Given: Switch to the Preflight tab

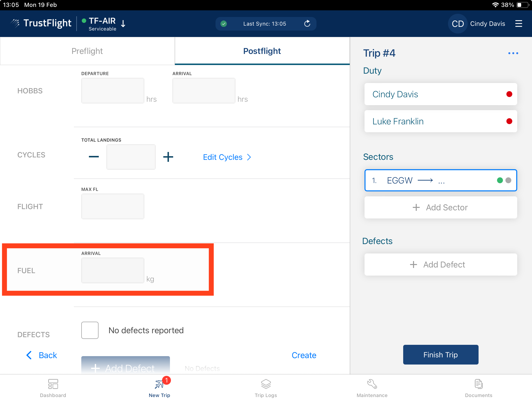Looking at the screenshot, I should click(87, 51).
